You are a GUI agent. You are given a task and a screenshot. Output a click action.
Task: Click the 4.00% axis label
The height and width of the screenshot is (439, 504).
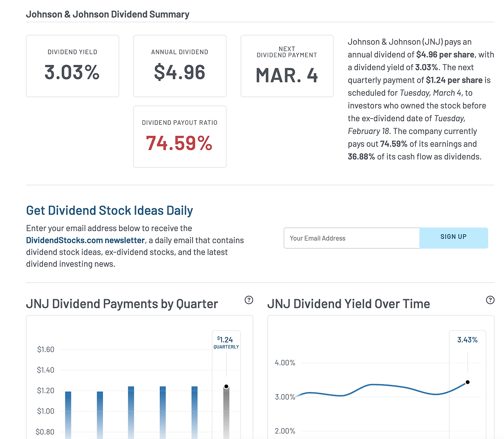tap(285, 363)
